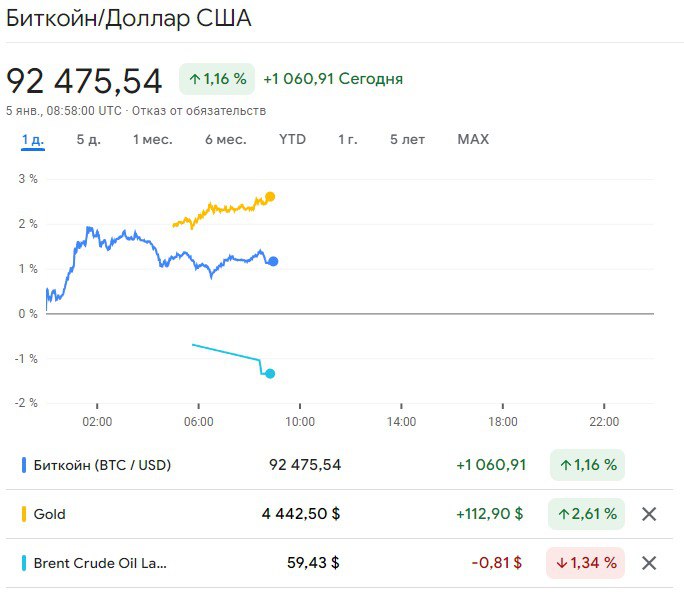Click the blue Bitcoin endpoint dot on chart
Image resolution: width=684 pixels, height=595 pixels.
[273, 261]
